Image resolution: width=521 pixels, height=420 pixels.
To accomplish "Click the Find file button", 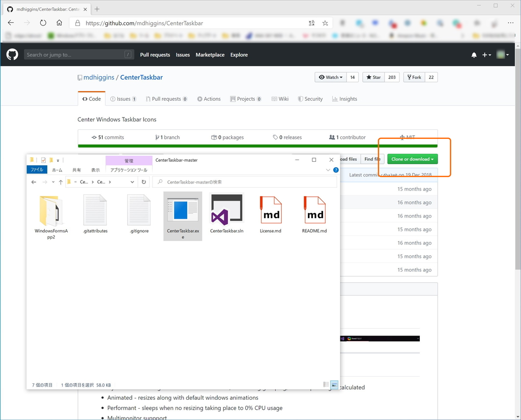I will click(372, 159).
